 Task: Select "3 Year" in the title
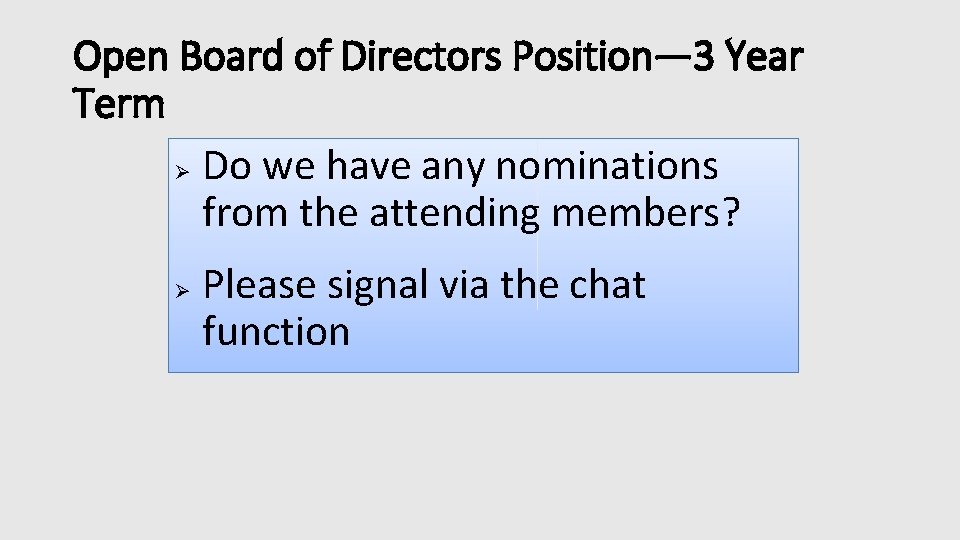click(747, 59)
